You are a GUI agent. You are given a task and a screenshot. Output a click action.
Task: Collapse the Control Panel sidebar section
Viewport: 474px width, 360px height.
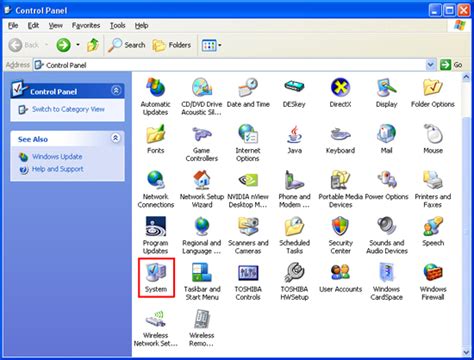coord(116,90)
